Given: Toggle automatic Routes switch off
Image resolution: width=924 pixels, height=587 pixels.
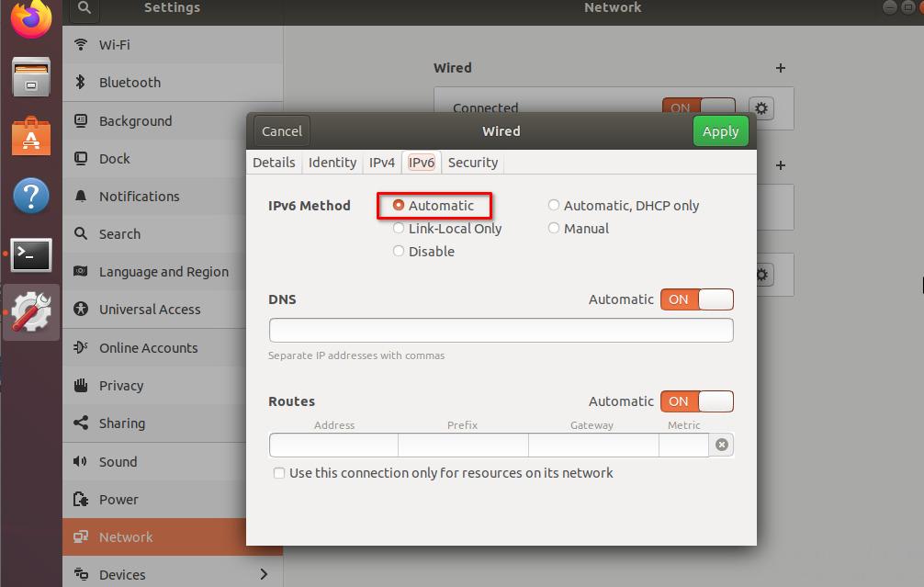Looking at the screenshot, I should (696, 401).
